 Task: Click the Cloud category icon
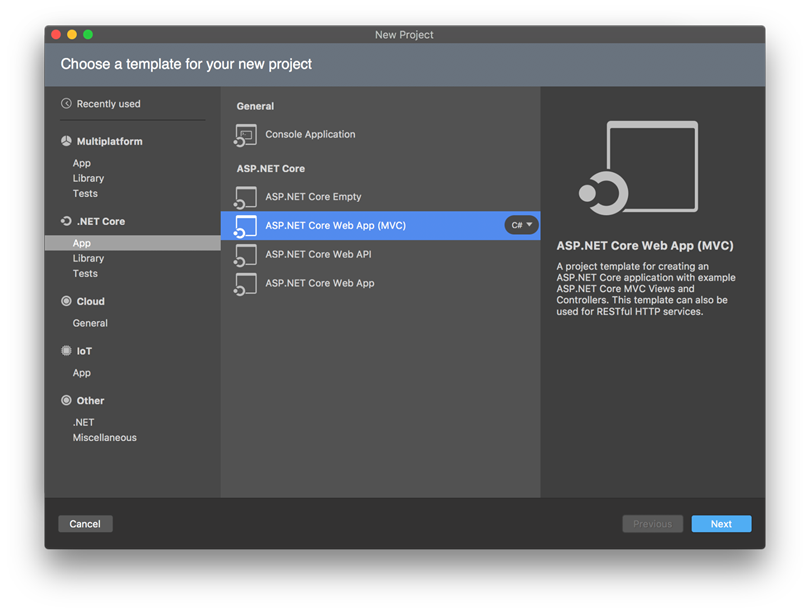(66, 301)
